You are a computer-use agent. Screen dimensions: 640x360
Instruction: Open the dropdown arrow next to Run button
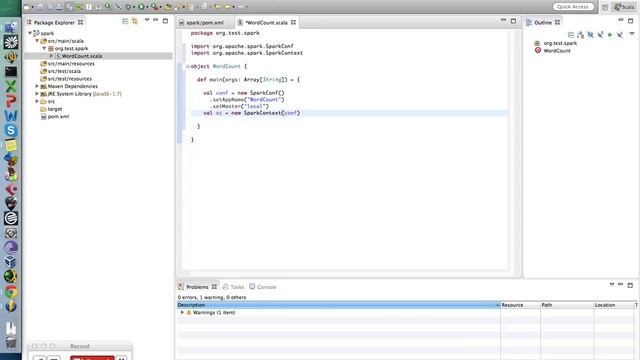[x=147, y=7]
